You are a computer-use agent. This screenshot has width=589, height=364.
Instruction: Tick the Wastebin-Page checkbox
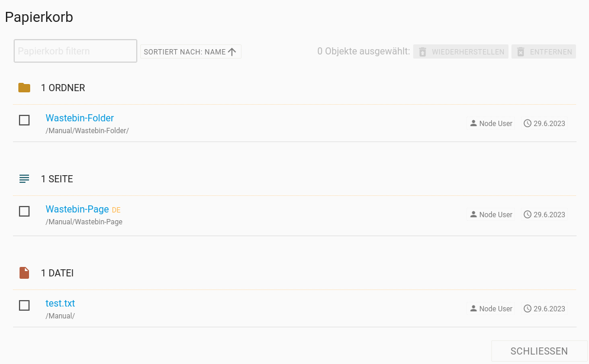pyautogui.click(x=24, y=211)
